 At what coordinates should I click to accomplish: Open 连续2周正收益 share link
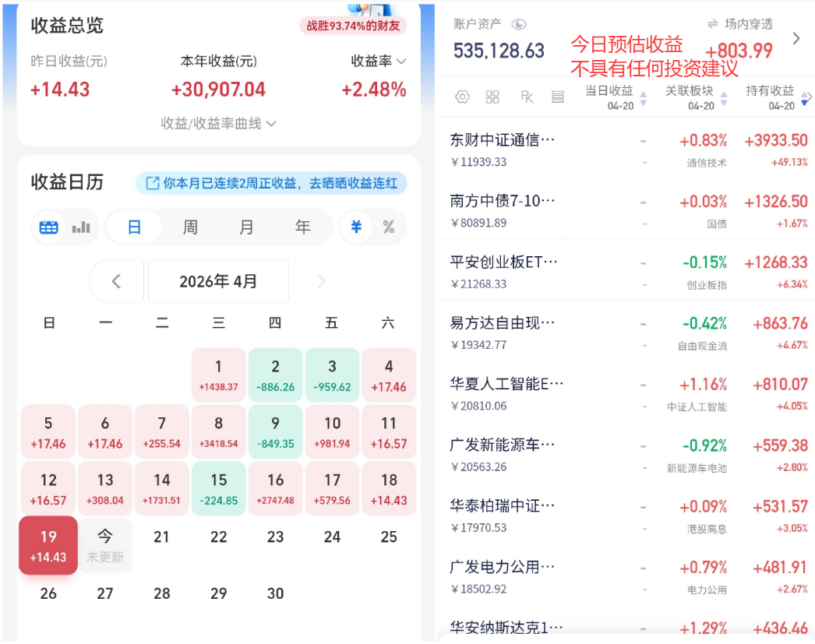271,183
